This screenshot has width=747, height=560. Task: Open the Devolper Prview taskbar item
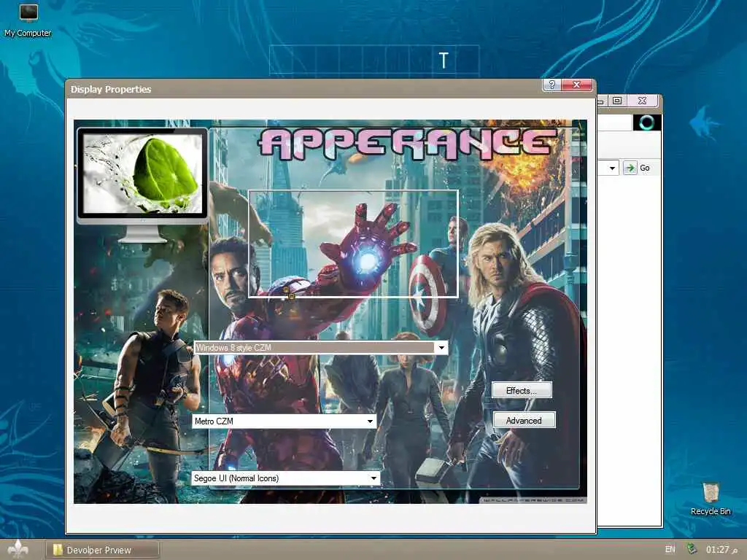click(x=102, y=550)
